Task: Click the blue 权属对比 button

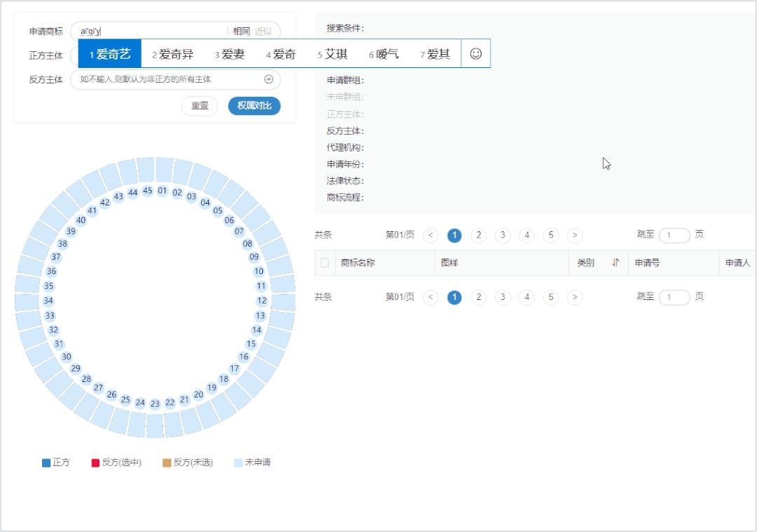Action: click(253, 106)
